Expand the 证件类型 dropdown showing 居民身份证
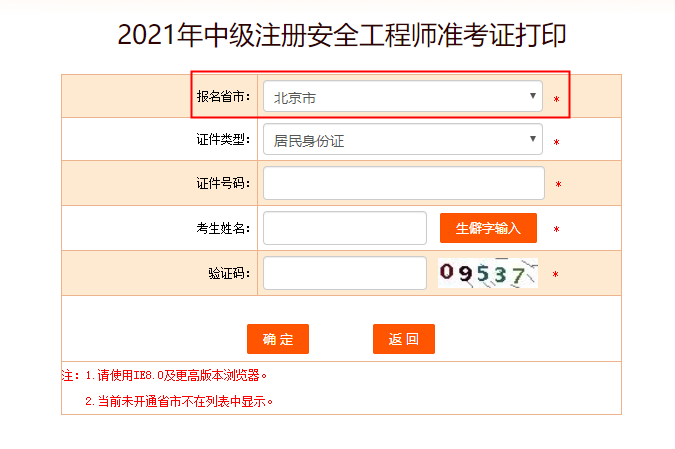Viewport: 675px width, 449px height. coord(400,140)
